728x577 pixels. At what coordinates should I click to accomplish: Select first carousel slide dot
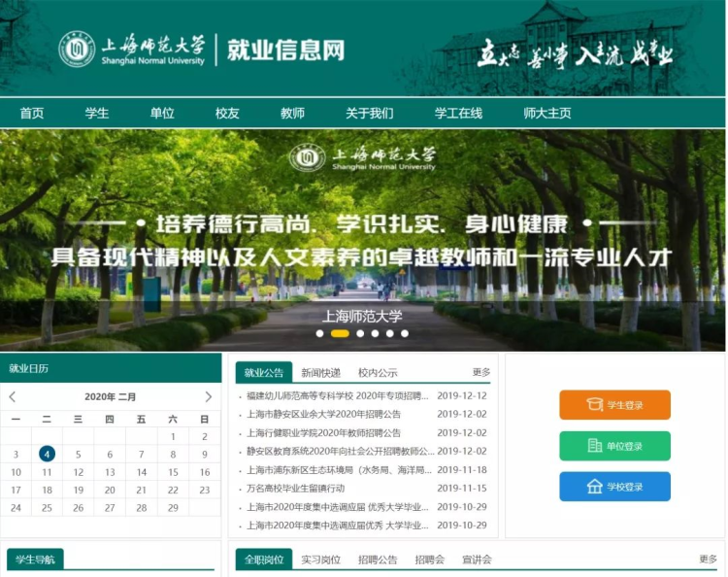(x=319, y=333)
